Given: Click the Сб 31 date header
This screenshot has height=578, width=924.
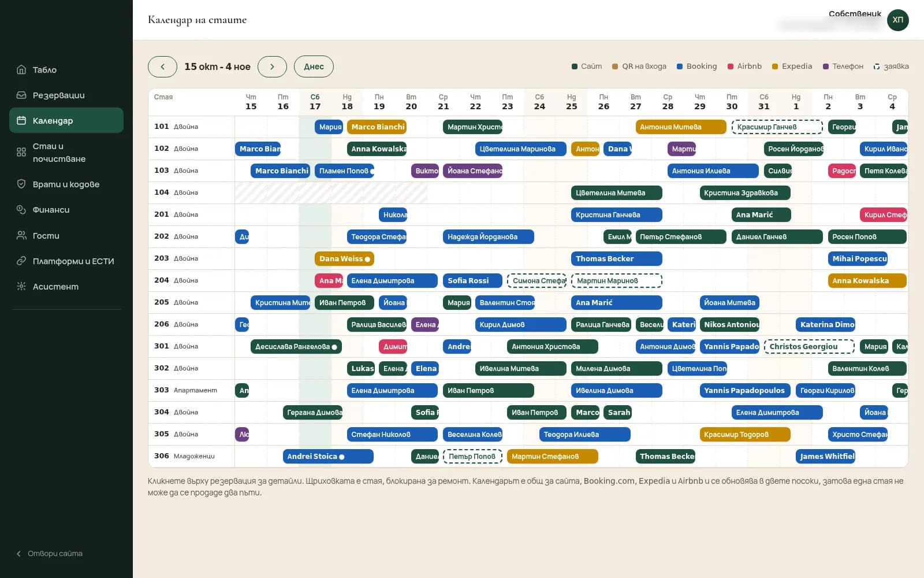Looking at the screenshot, I should pyautogui.click(x=763, y=102).
